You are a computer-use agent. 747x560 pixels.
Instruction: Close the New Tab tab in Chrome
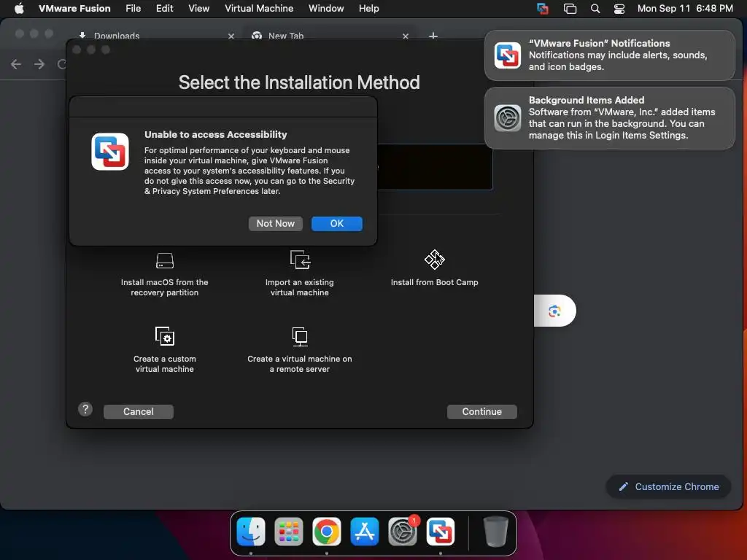[x=406, y=36]
